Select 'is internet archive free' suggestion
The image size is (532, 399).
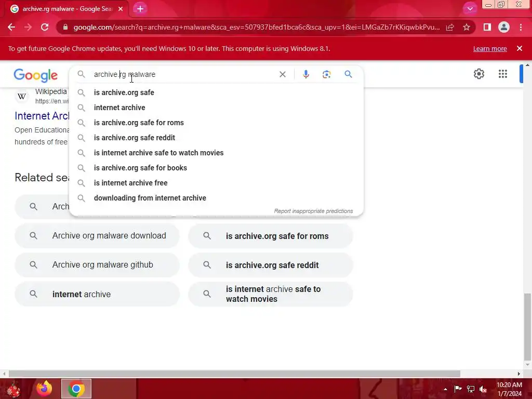coord(216,183)
